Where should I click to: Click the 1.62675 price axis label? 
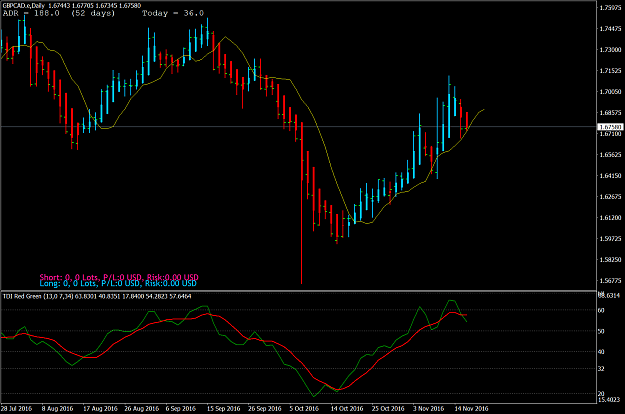[x=610, y=196]
